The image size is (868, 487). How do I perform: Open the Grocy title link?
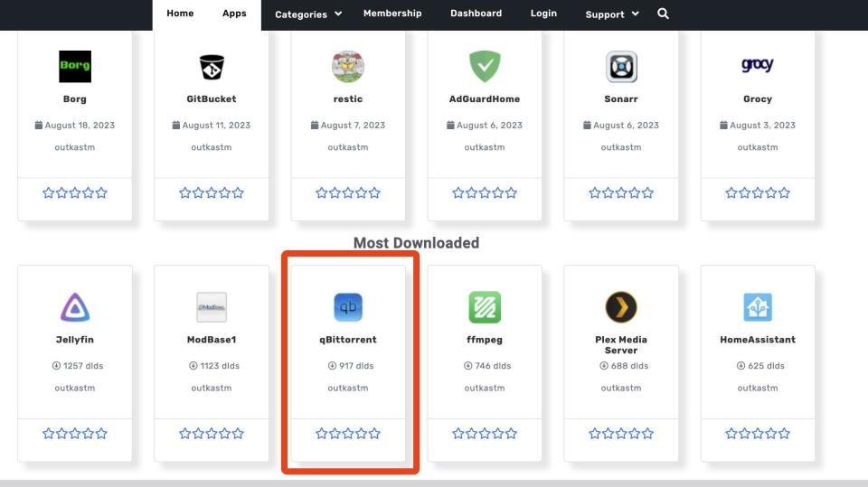coord(758,99)
